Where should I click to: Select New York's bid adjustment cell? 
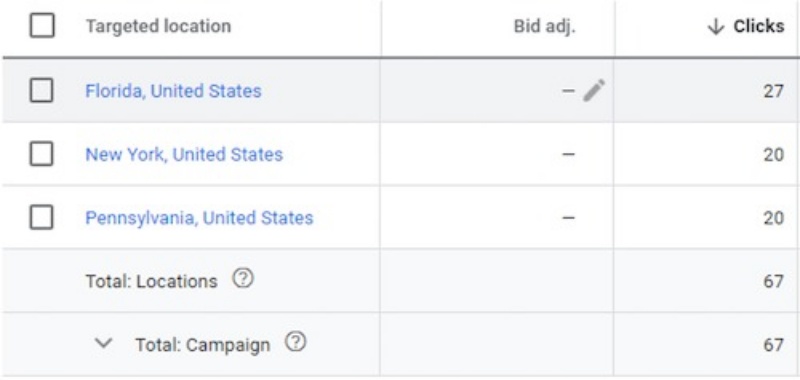point(497,154)
